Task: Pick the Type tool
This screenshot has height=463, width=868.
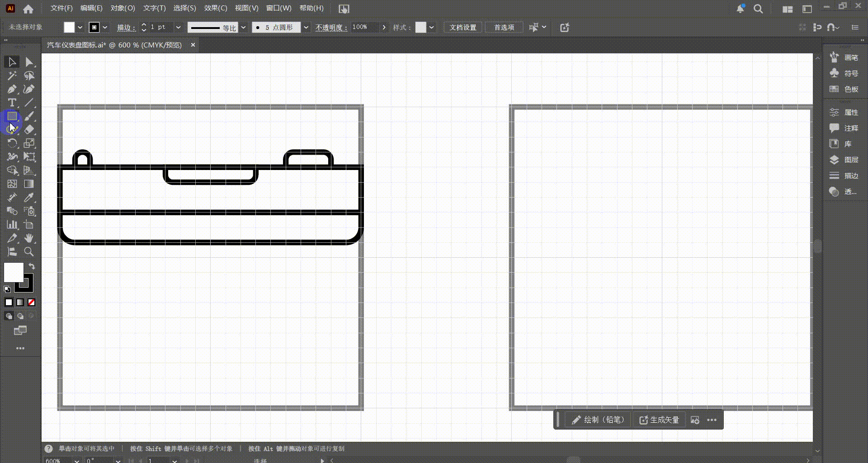Action: 12,103
